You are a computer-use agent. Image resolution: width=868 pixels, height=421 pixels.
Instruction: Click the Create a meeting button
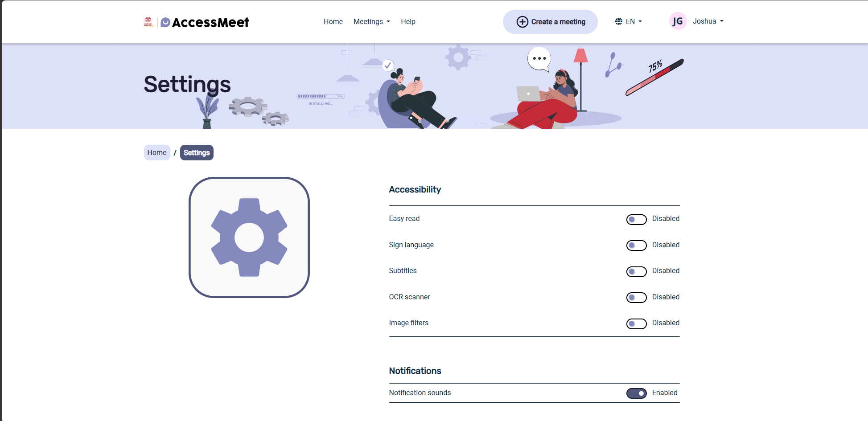point(550,22)
